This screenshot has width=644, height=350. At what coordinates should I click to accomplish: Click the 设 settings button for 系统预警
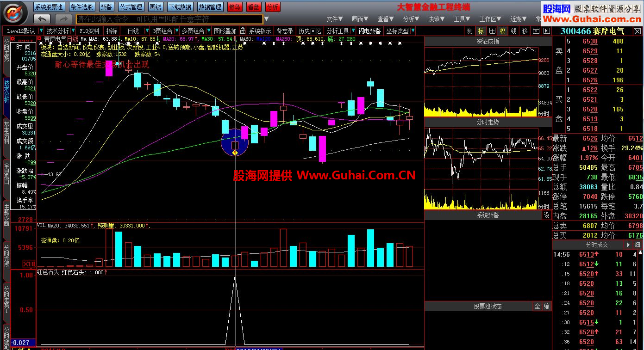pos(546,215)
